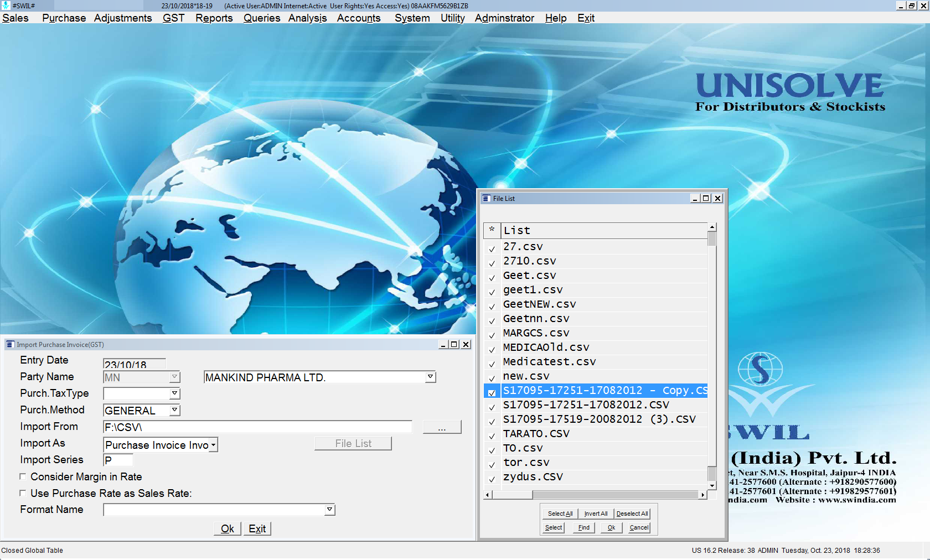Enable Use Purchase Rate as Sales Rate
The height and width of the screenshot is (560, 930).
click(x=23, y=493)
